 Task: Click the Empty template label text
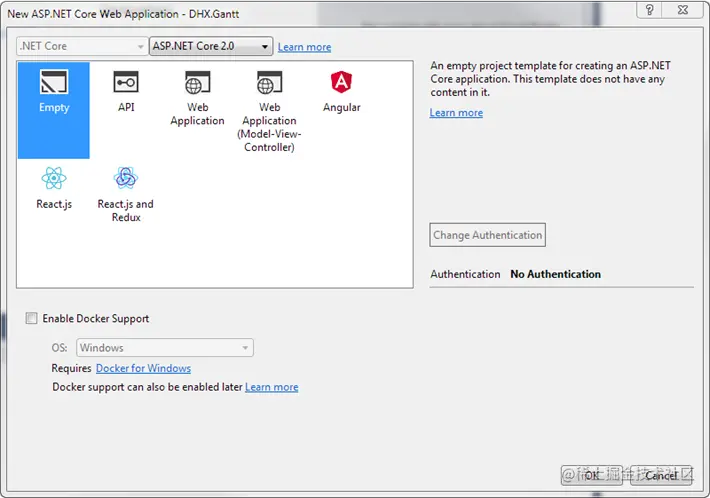tap(54, 108)
